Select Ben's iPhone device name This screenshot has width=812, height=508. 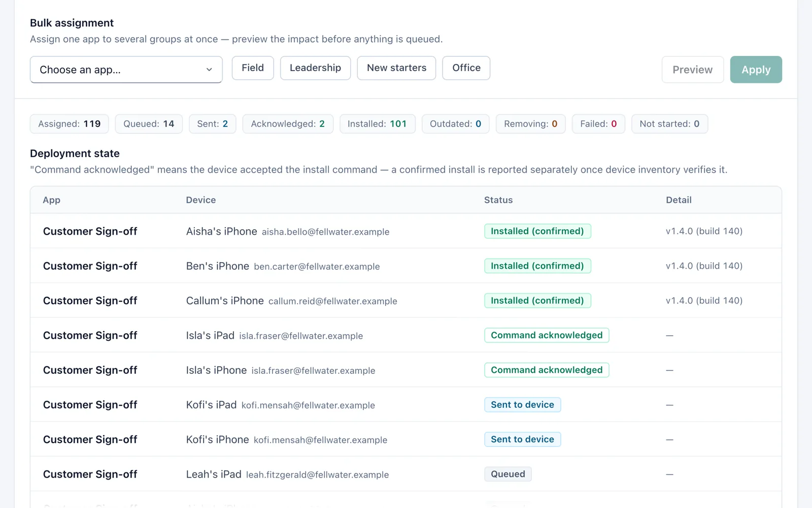(218, 266)
